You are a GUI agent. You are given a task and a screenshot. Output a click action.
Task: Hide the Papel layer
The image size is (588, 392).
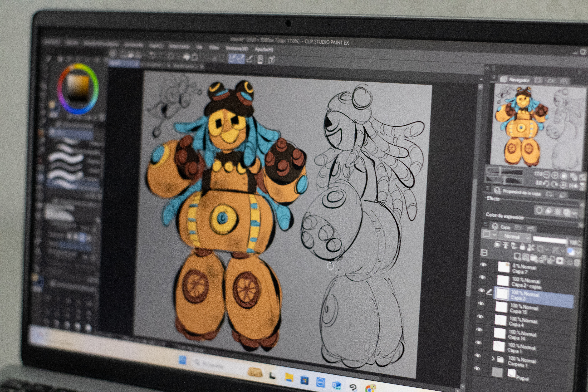coord(477,368)
